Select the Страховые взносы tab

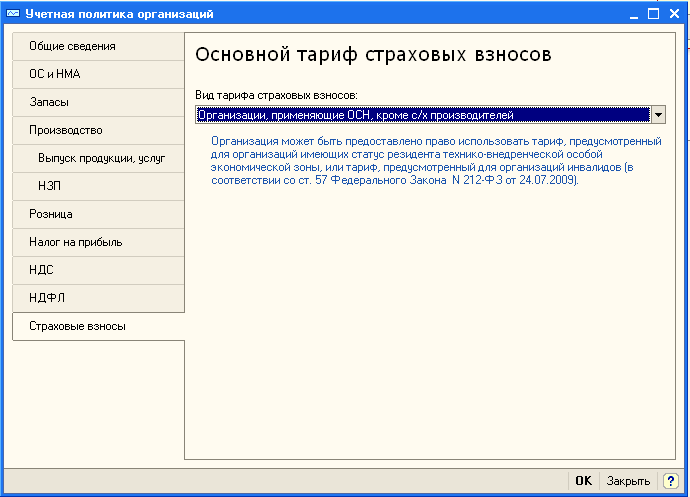click(x=98, y=326)
